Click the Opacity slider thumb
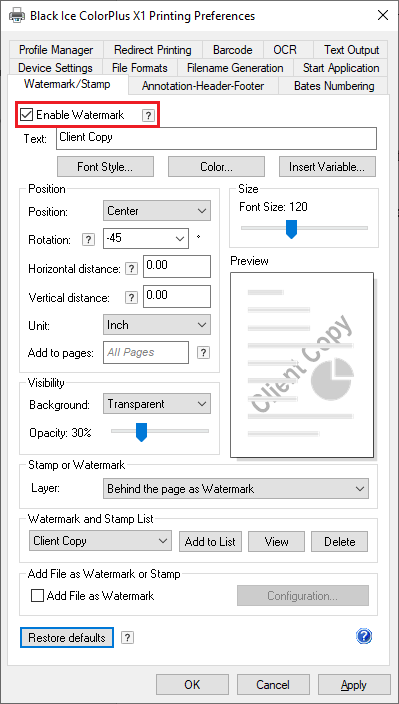Image resolution: width=399 pixels, height=704 pixels. (141, 432)
